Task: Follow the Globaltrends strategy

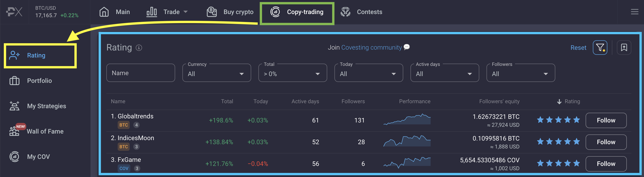Action: [606, 120]
